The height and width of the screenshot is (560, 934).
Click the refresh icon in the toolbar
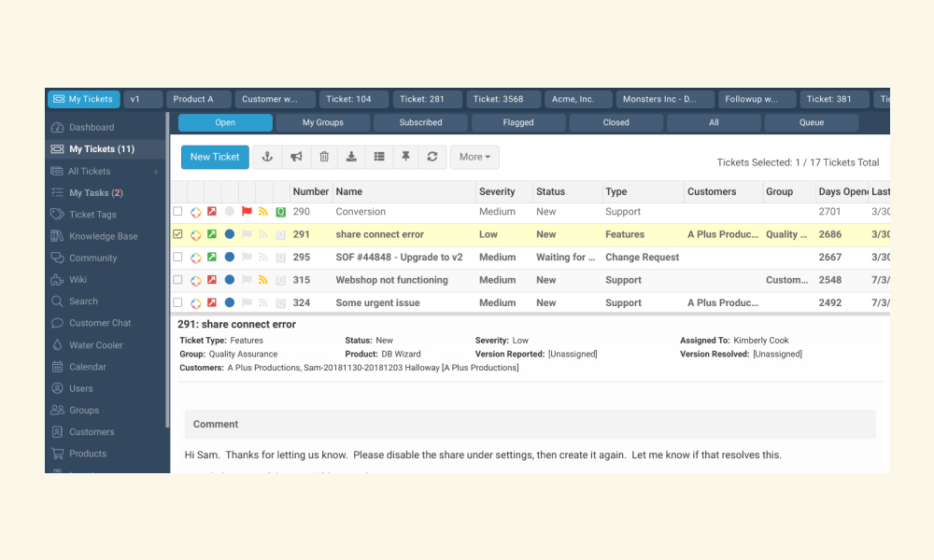click(432, 157)
